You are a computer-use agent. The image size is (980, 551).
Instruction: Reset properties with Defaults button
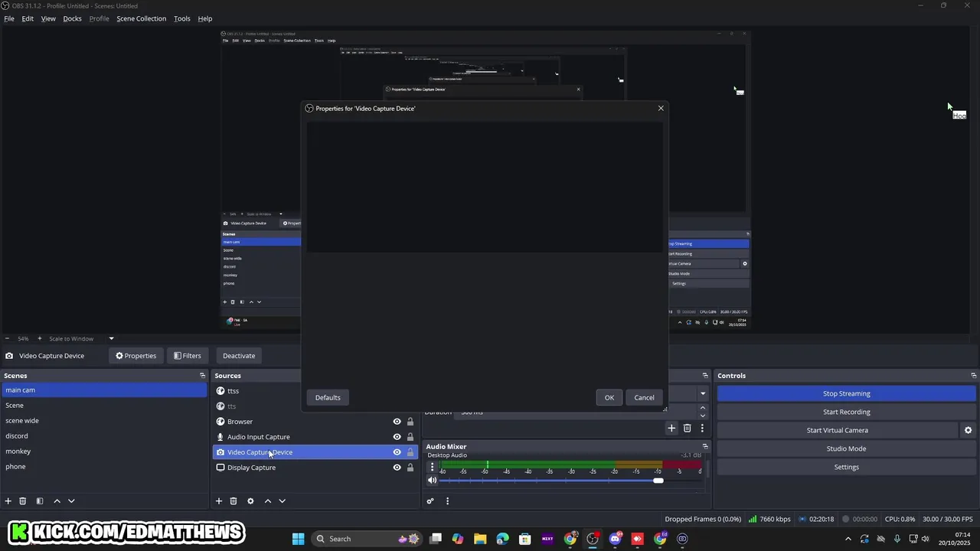coord(328,397)
